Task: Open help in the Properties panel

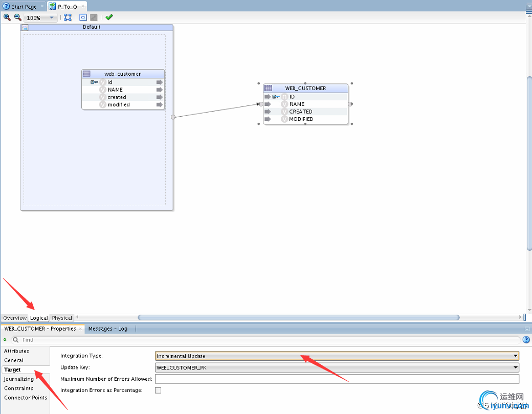Action: tap(526, 339)
